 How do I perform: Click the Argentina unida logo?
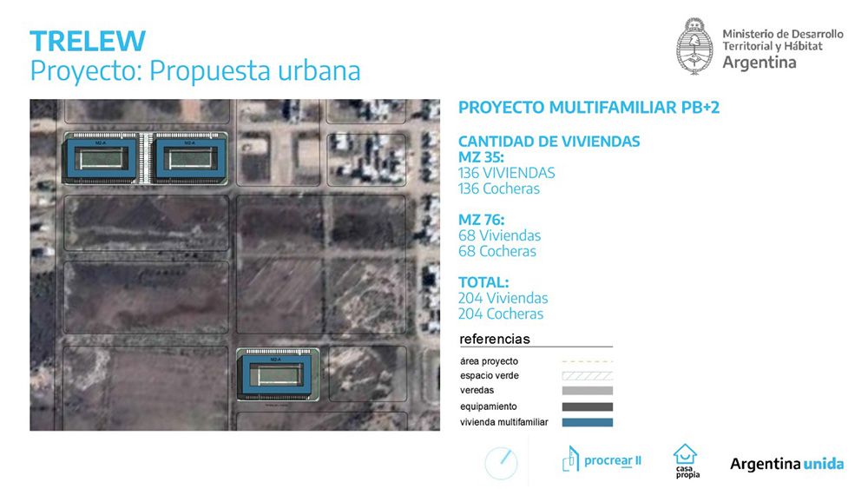pyautogui.click(x=786, y=464)
